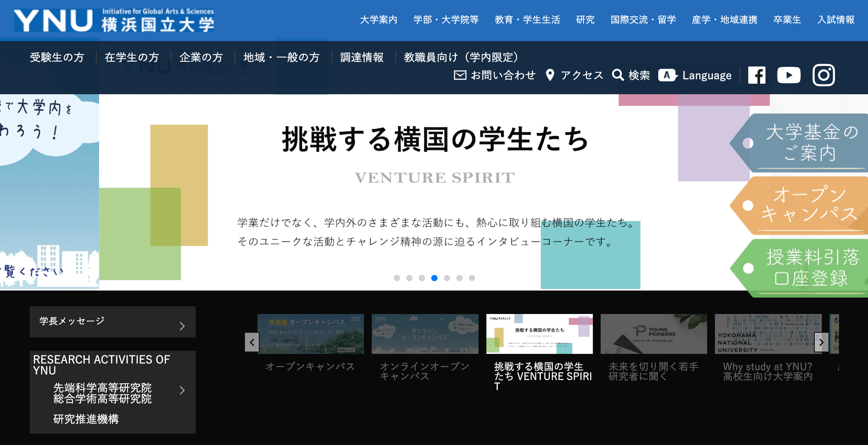Viewport: 868px width, 445px height.
Task: Select the first carousel slide dot
Action: 397,278
